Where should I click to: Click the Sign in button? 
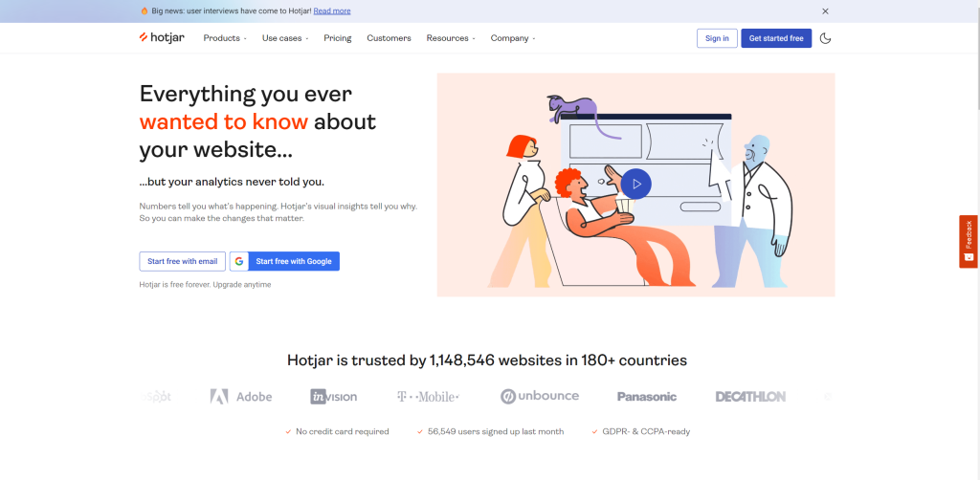pyautogui.click(x=717, y=38)
